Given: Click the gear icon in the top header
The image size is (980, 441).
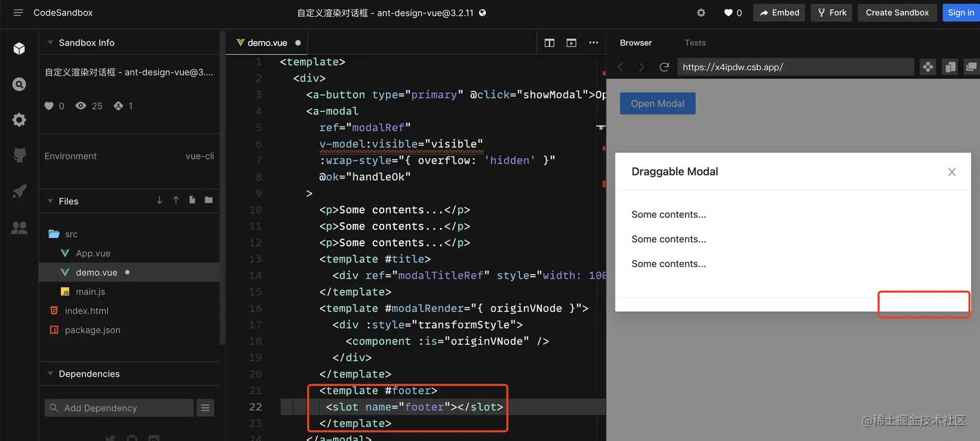Looking at the screenshot, I should pyautogui.click(x=701, y=12).
